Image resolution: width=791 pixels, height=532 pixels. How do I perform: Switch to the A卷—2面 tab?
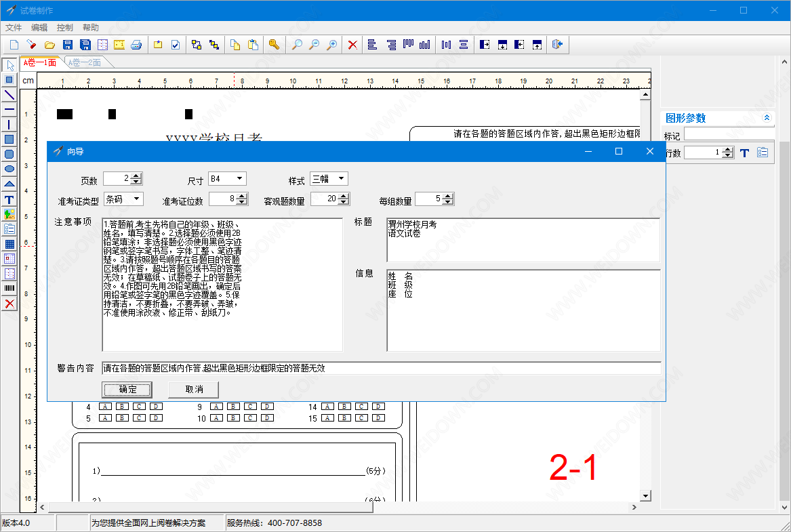coord(85,62)
